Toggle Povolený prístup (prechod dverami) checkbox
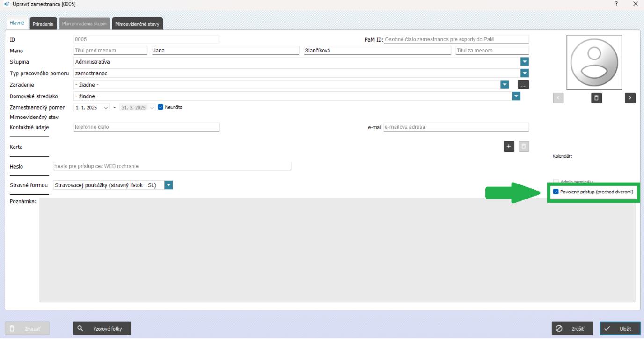Image resolution: width=644 pixels, height=339 pixels. click(556, 192)
